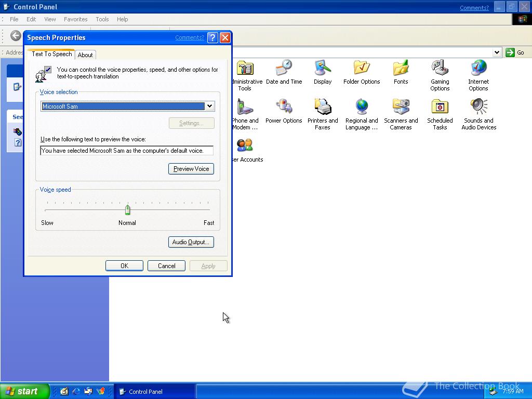
Task: Click Comments link in Speech Properties title bar
Action: point(190,37)
